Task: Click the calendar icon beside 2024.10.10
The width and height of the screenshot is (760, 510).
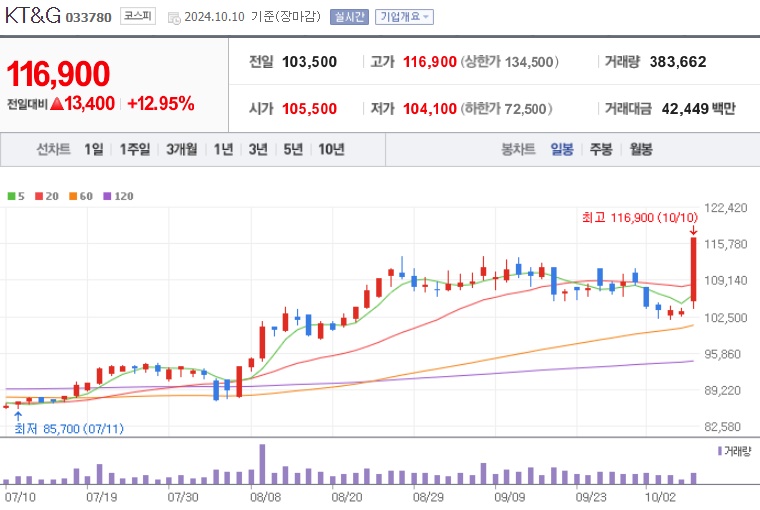Action: (174, 18)
